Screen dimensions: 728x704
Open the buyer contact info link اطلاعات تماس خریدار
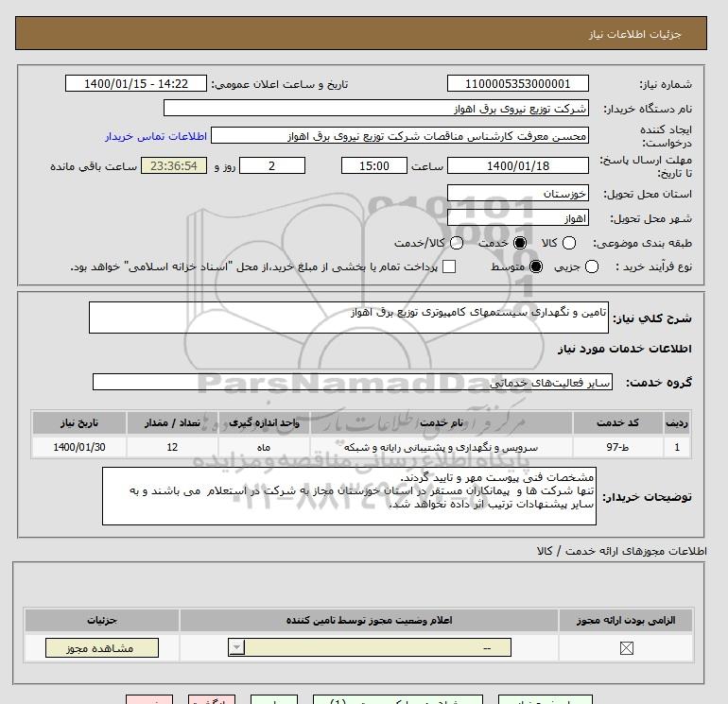tap(156, 136)
